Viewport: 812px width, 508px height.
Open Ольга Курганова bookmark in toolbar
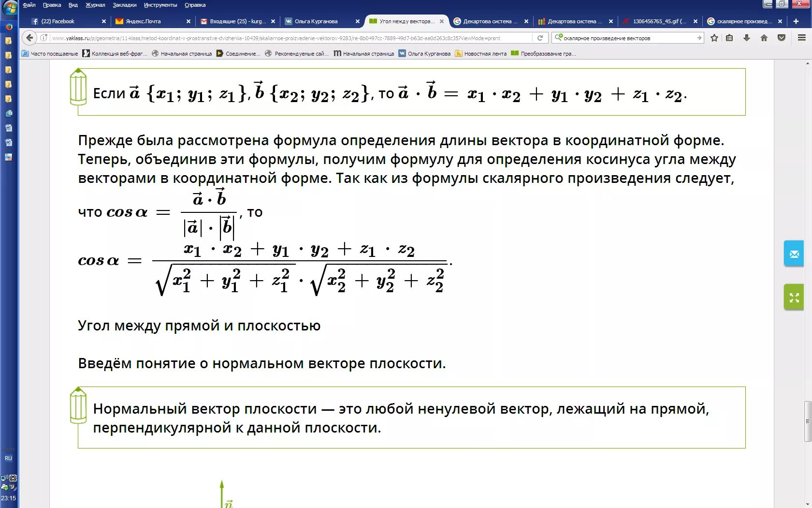tap(424, 54)
